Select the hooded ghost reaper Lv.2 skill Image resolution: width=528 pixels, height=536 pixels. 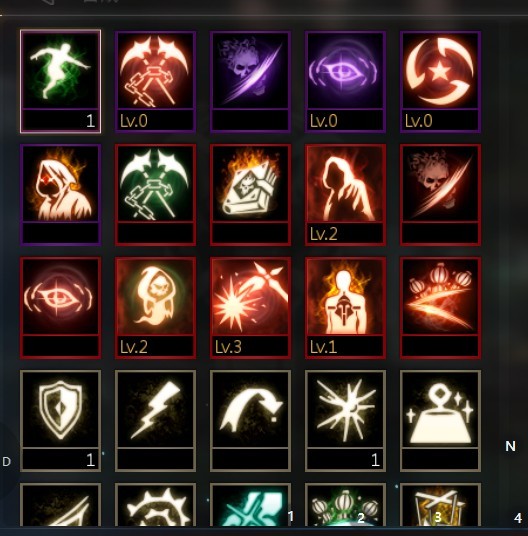pos(155,307)
